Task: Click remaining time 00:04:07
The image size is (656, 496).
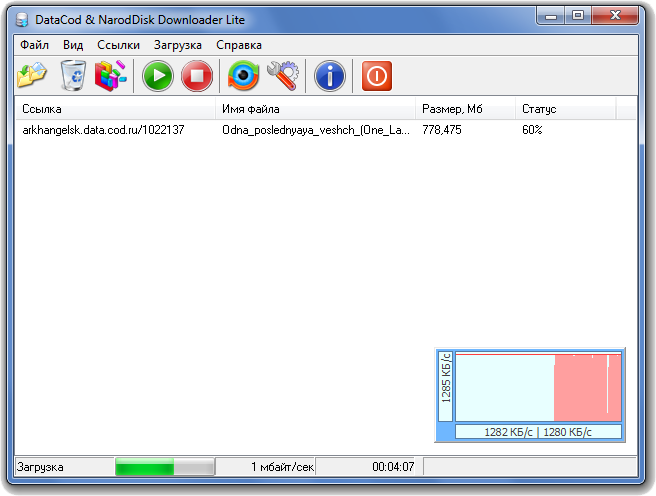Action: 393,467
